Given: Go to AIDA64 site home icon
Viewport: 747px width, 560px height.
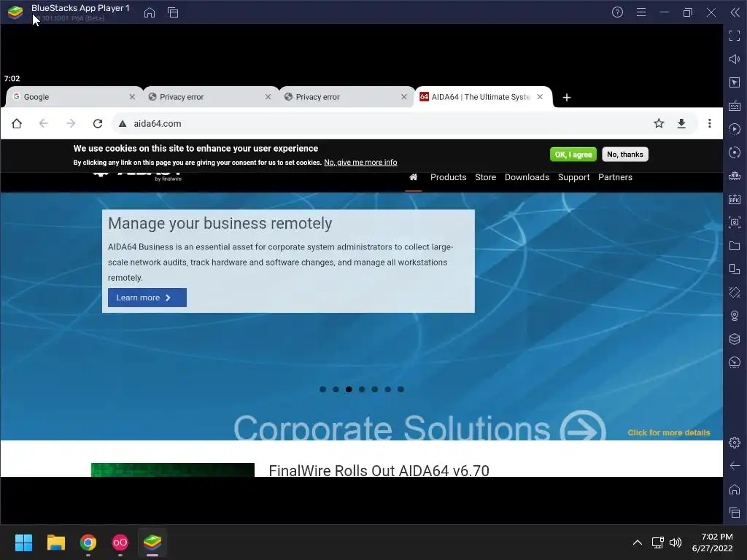Looking at the screenshot, I should (x=413, y=177).
